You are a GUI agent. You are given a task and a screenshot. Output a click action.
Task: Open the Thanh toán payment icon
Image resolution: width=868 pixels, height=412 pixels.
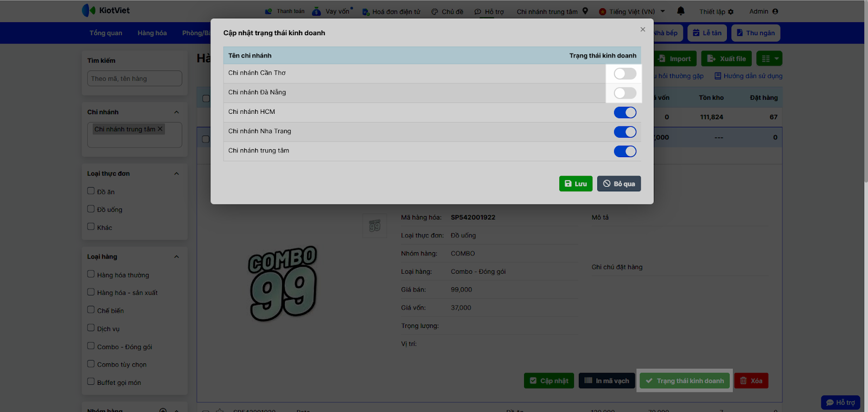pos(269,11)
